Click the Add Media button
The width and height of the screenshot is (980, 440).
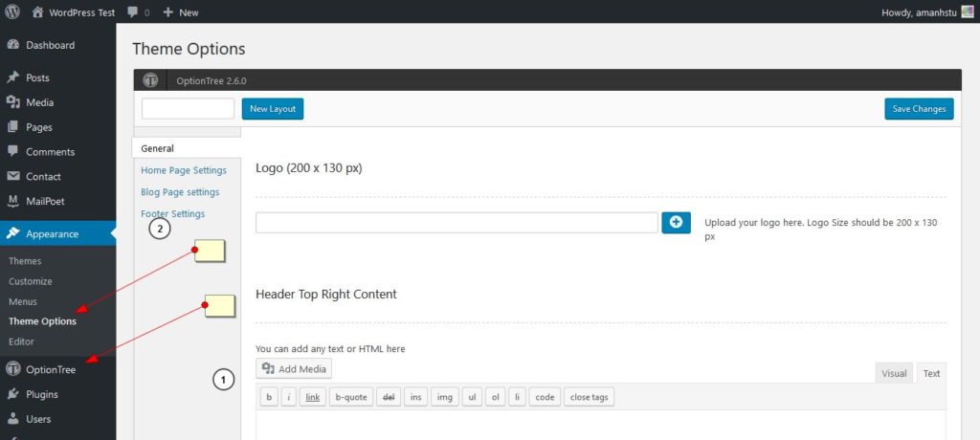(x=294, y=369)
